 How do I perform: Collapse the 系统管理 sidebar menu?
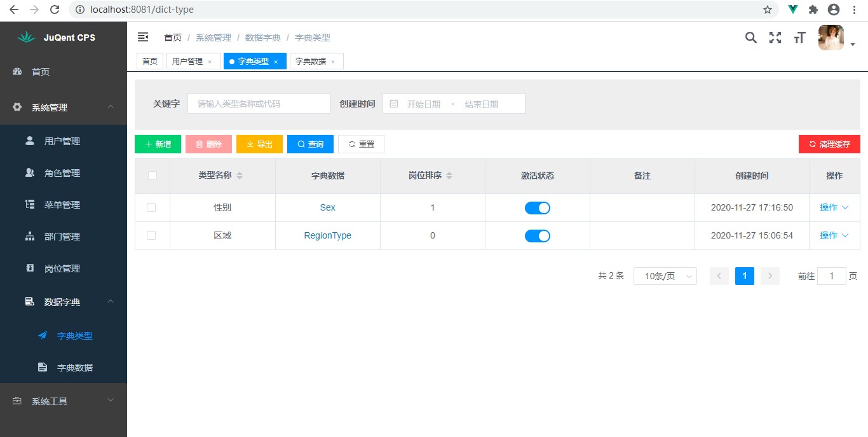click(x=64, y=108)
